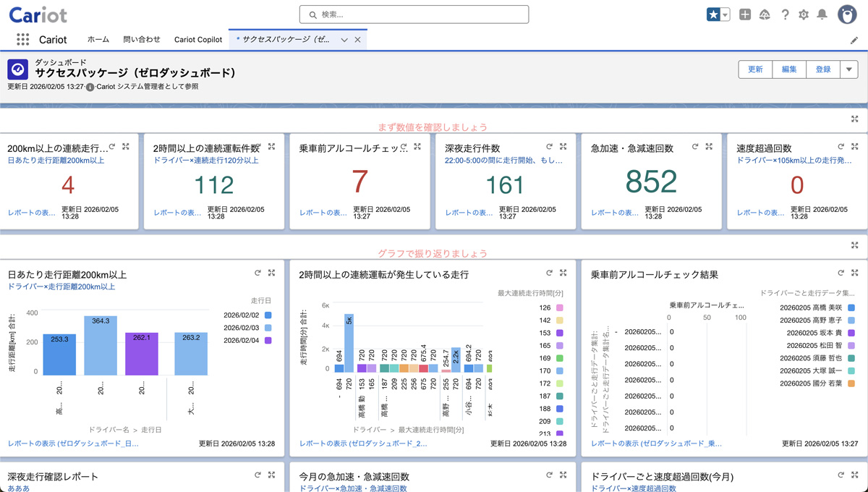
Task: Open the Cariot Copilot tab
Action: (x=198, y=40)
